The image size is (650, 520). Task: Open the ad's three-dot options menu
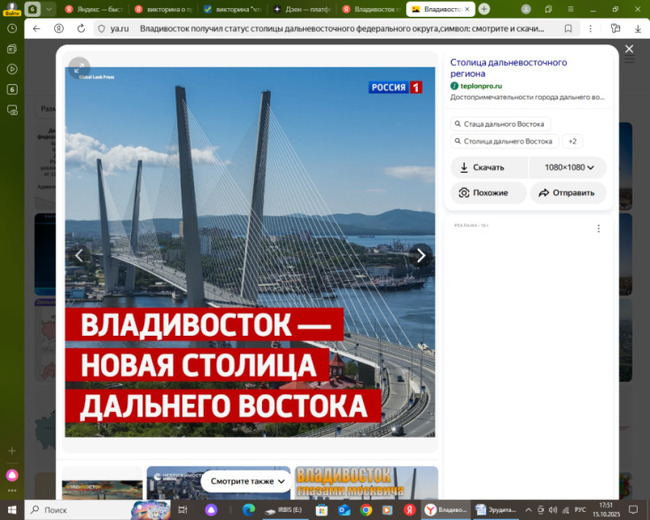[599, 229]
